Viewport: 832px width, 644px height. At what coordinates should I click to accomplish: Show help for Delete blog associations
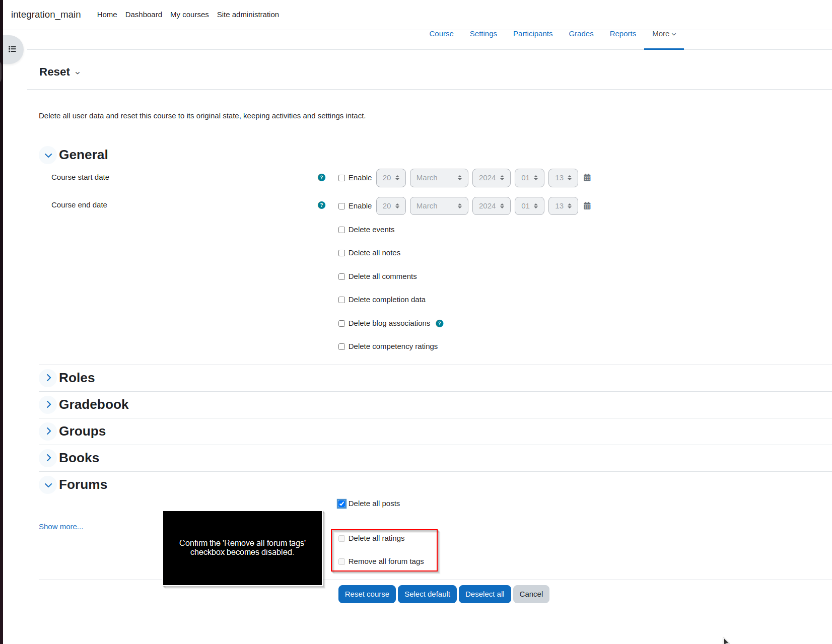pyautogui.click(x=440, y=323)
